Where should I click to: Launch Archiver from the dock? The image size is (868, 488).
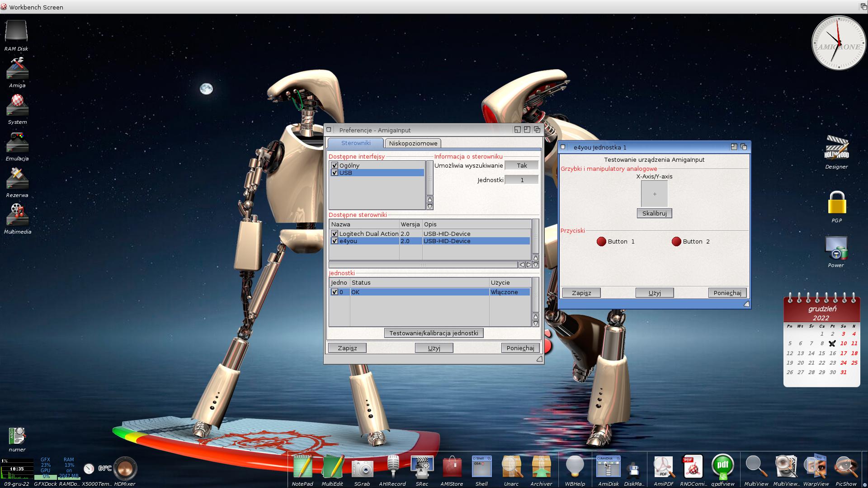tap(541, 467)
